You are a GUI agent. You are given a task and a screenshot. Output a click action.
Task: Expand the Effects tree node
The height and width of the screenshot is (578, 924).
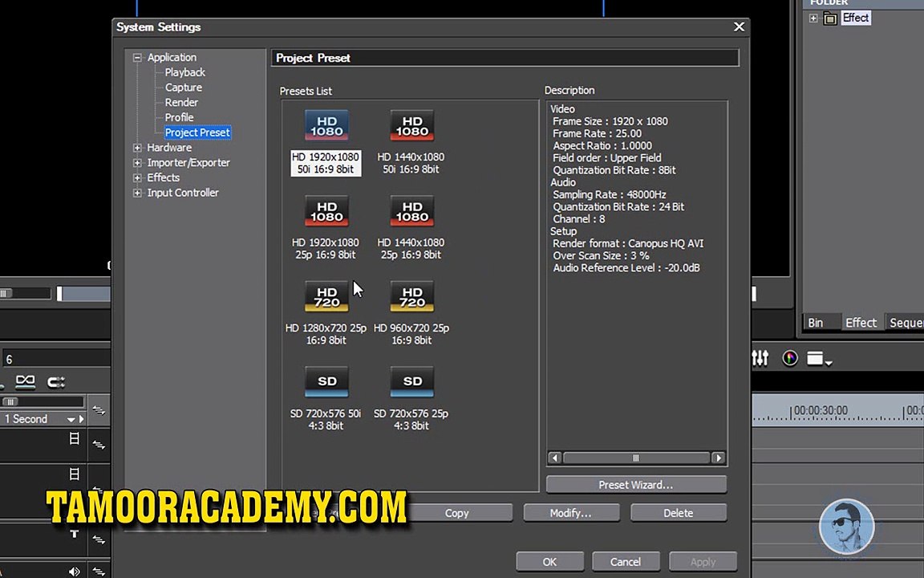click(x=137, y=177)
